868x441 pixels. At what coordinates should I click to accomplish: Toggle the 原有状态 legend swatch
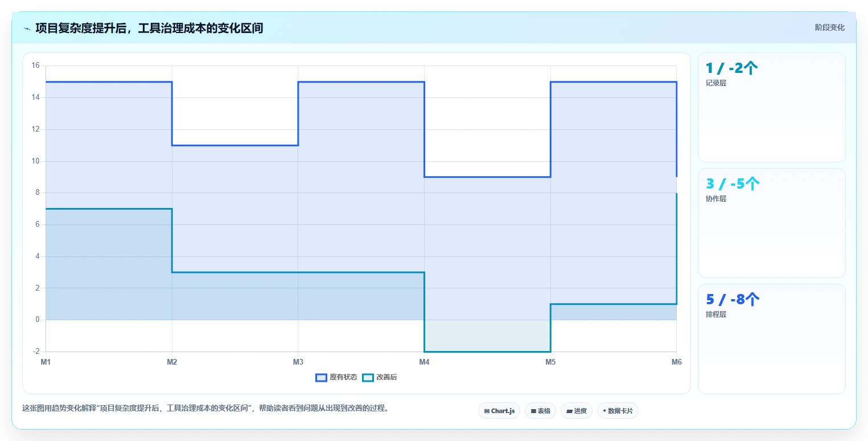click(321, 377)
